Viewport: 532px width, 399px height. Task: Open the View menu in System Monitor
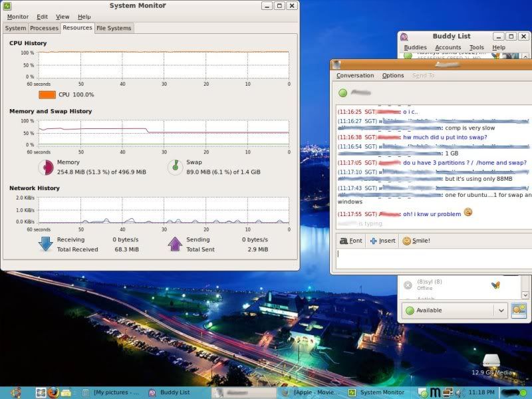tap(63, 17)
